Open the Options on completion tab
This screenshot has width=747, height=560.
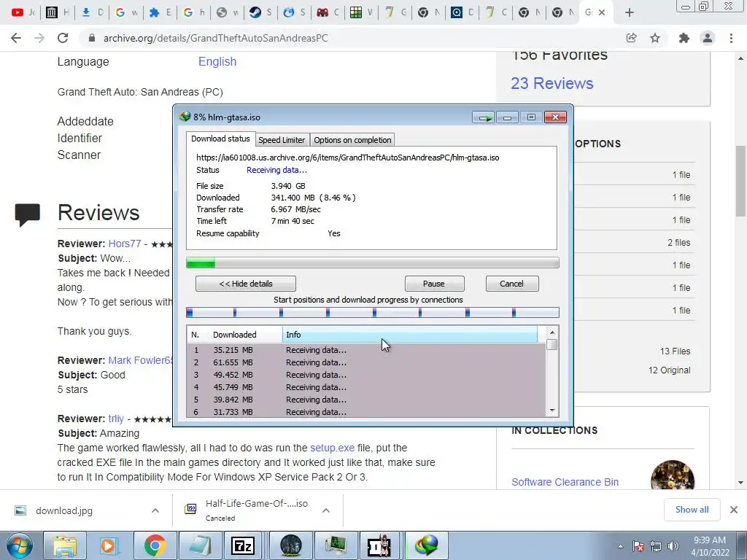pos(352,140)
